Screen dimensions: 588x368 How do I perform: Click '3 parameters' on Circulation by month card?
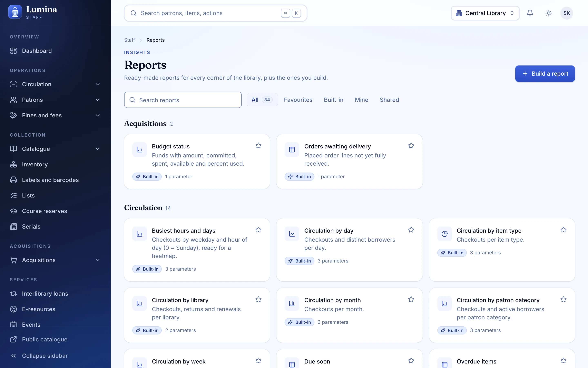[333, 322]
